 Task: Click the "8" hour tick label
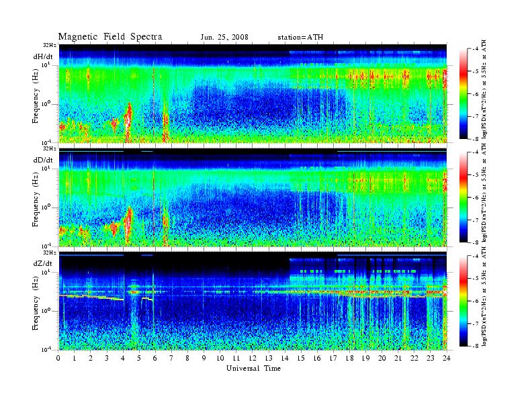187,358
